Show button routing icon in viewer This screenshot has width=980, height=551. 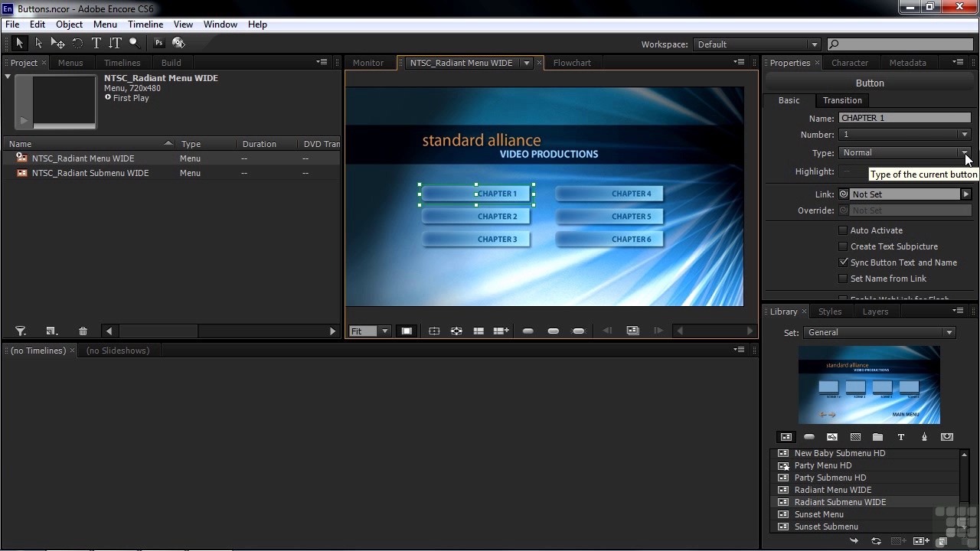[456, 331]
